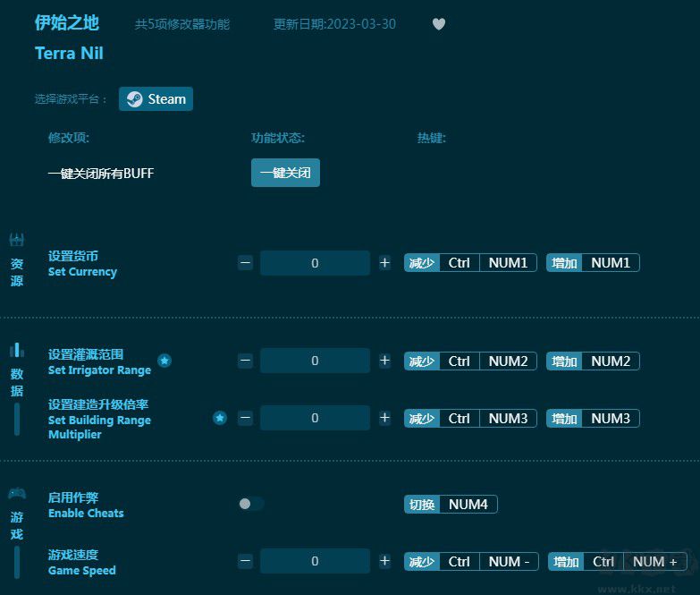700x595 pixels.
Task: Click 增加 hotkey label for Set Currency
Action: coord(564,263)
